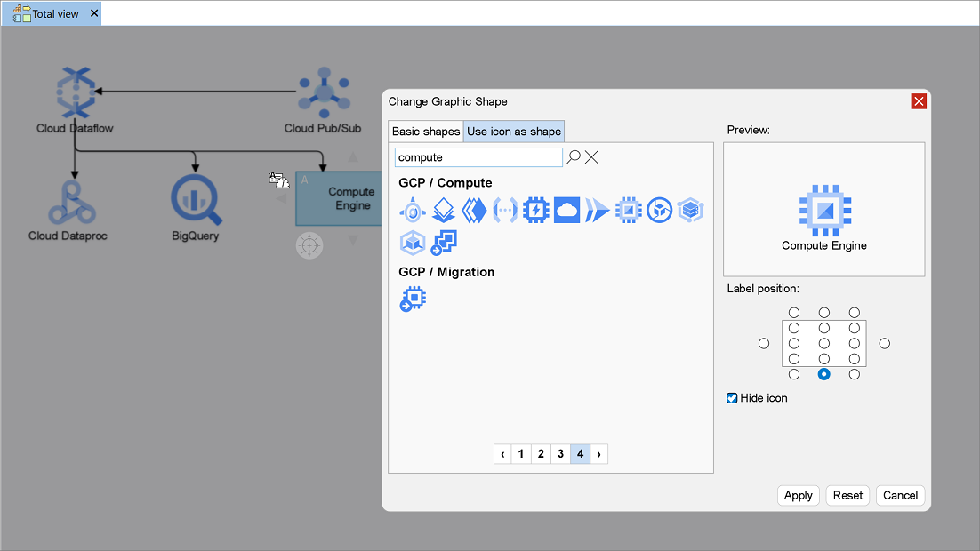Image resolution: width=980 pixels, height=551 pixels.
Task: Open the Use icon as shape tab
Action: (514, 132)
